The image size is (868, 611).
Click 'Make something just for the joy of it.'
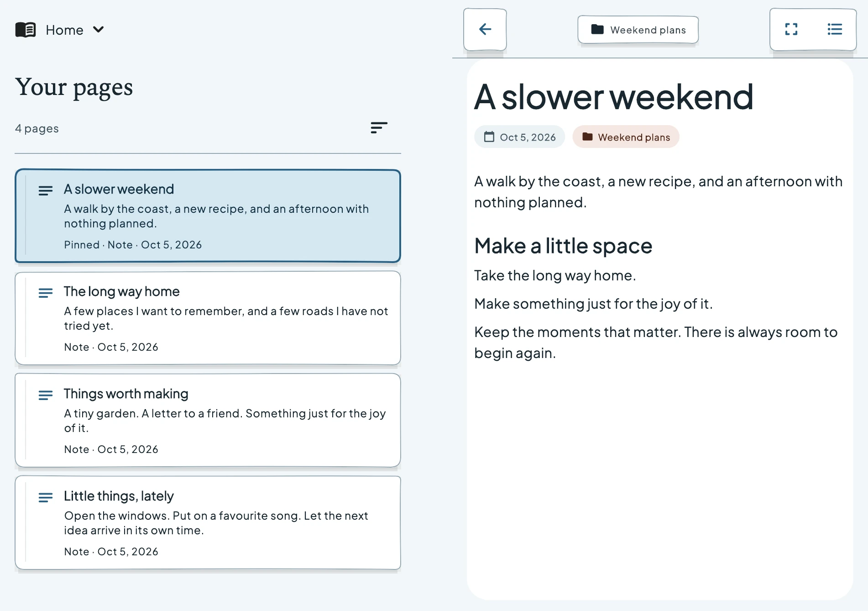[593, 304]
